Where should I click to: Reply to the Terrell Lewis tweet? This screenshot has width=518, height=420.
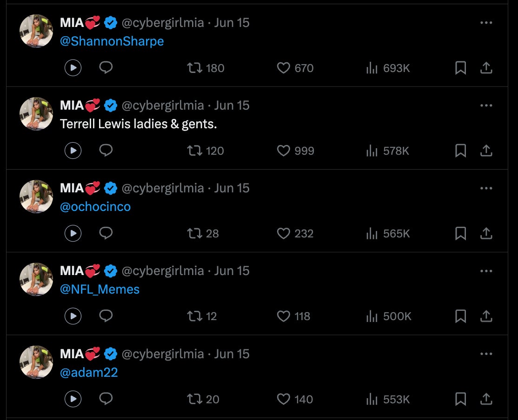pos(106,151)
